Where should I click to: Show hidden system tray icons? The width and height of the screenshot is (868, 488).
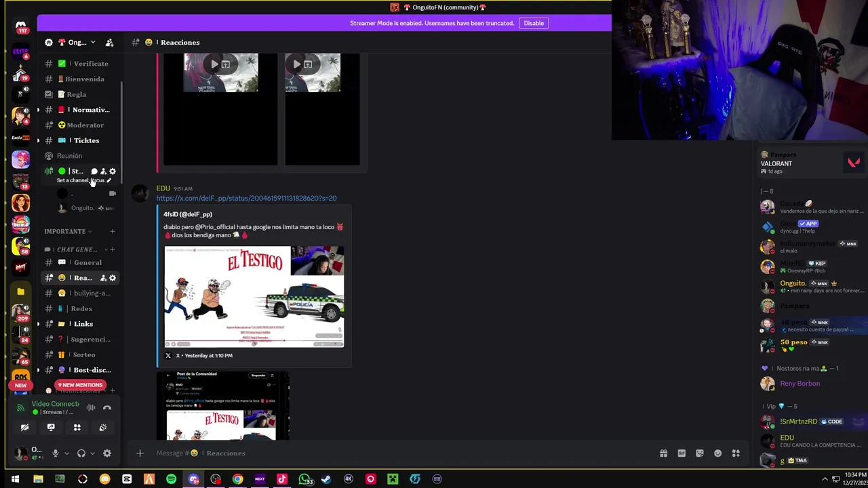[825, 479]
